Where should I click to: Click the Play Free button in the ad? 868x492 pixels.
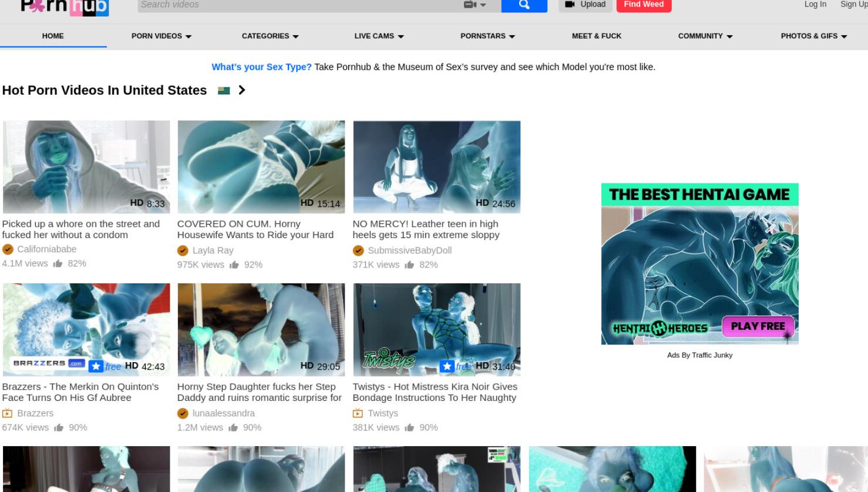click(x=758, y=326)
